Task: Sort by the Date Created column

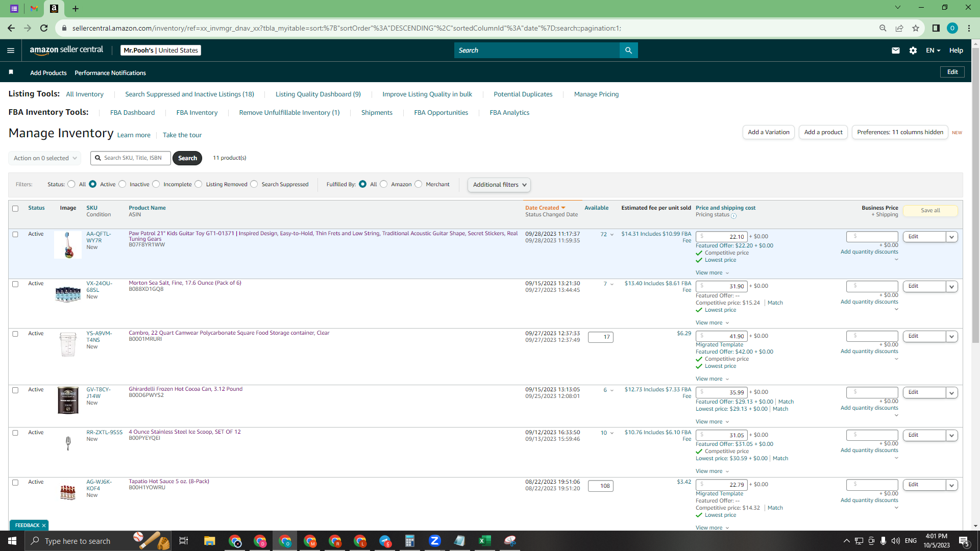Action: (545, 208)
